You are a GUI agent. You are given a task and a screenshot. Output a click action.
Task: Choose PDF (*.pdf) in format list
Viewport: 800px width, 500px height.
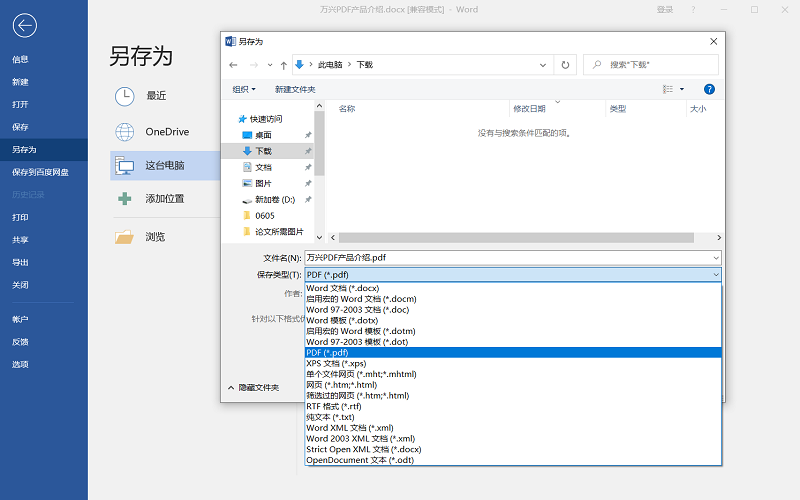(x=513, y=353)
